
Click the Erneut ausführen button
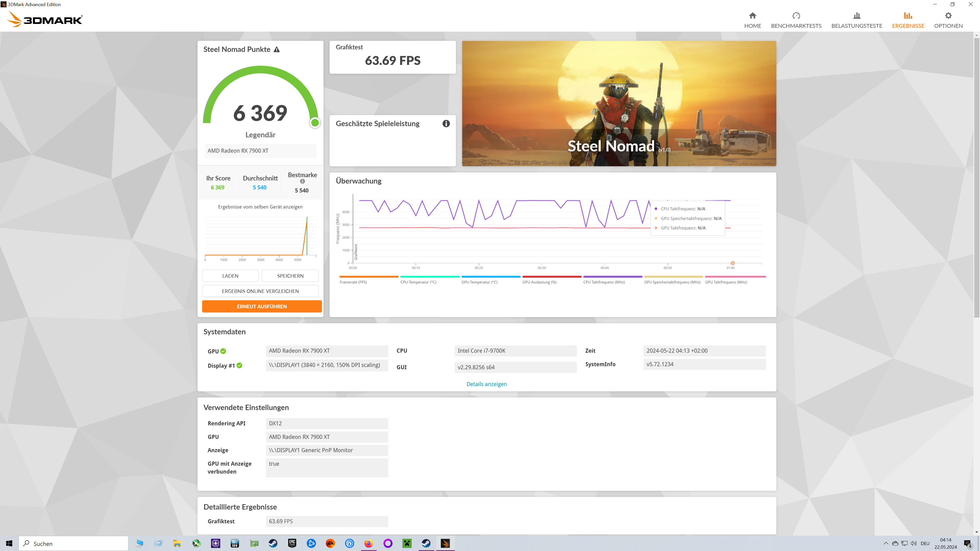[x=262, y=306]
